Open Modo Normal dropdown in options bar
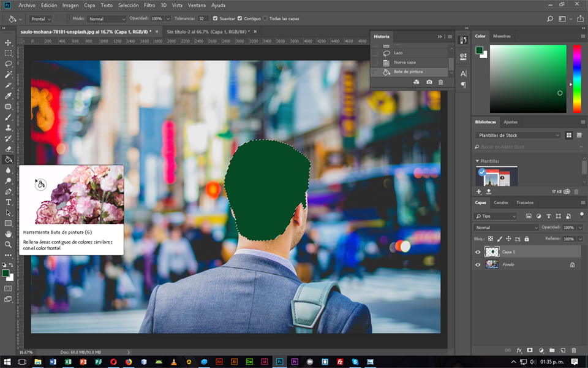Screen dimensions: 588x368 107,19
